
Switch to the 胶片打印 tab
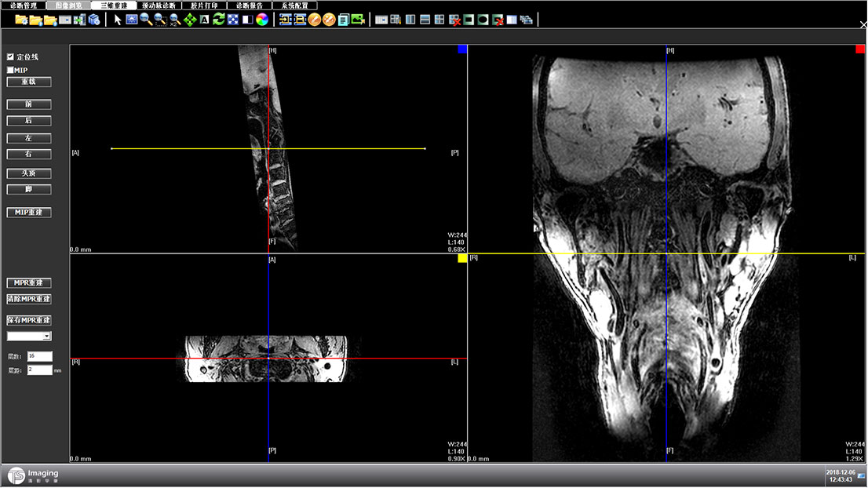(204, 5)
